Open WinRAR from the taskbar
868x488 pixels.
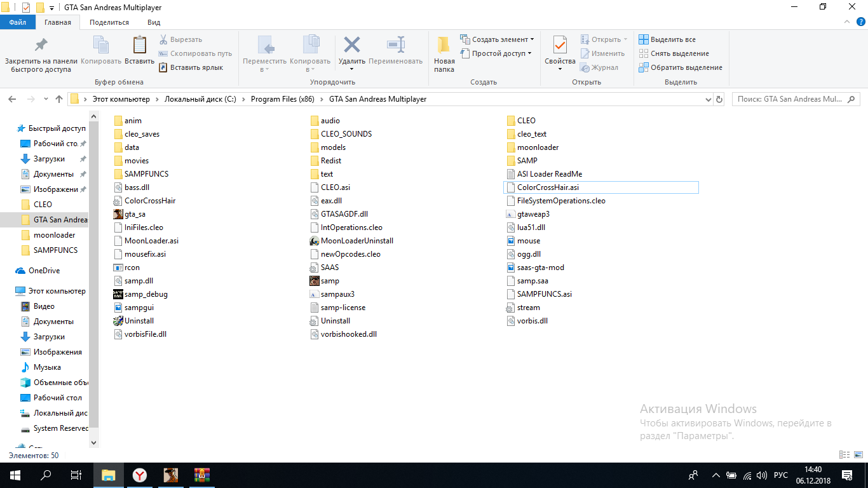202,475
